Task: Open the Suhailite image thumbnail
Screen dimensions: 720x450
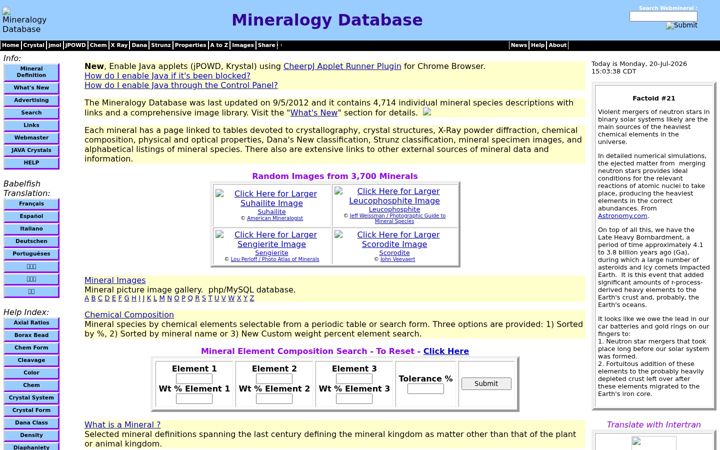Action: [271, 198]
